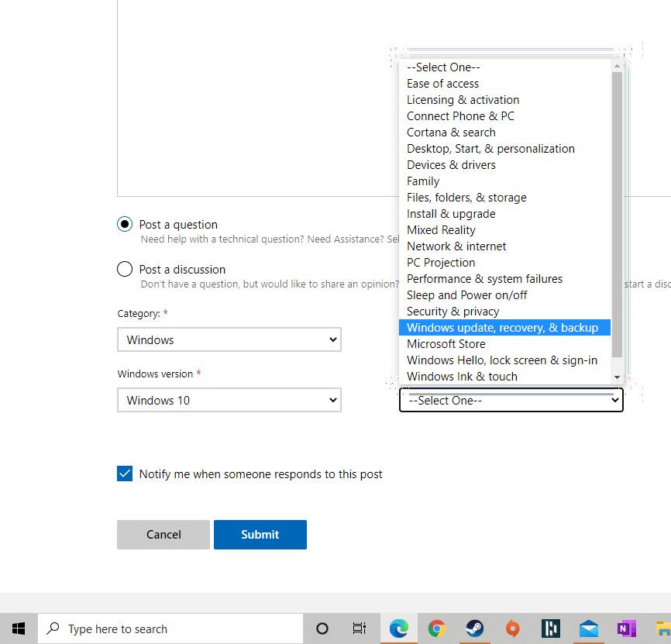Click the Type here to search box

170,629
